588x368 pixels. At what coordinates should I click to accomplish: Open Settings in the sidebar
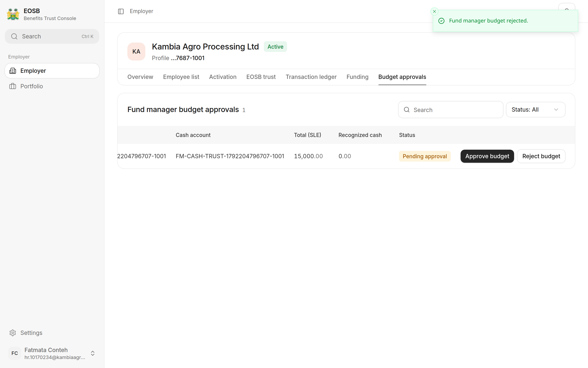pos(52,333)
